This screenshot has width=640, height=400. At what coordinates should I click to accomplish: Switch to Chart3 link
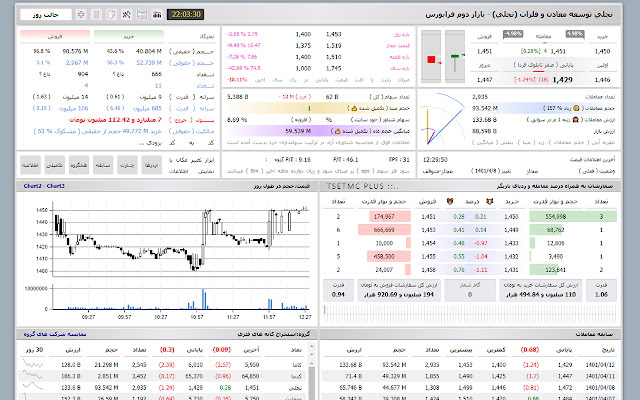tap(56, 186)
